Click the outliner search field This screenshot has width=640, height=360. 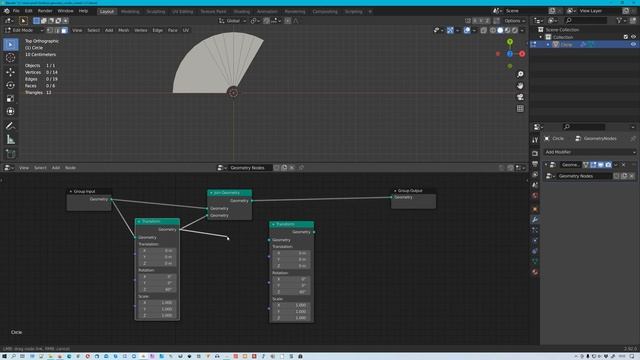(x=586, y=20)
